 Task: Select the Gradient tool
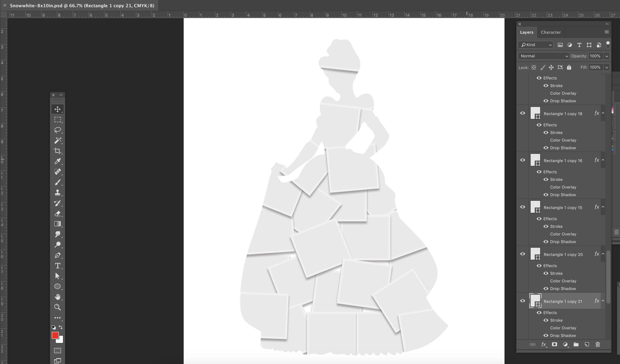point(58,224)
